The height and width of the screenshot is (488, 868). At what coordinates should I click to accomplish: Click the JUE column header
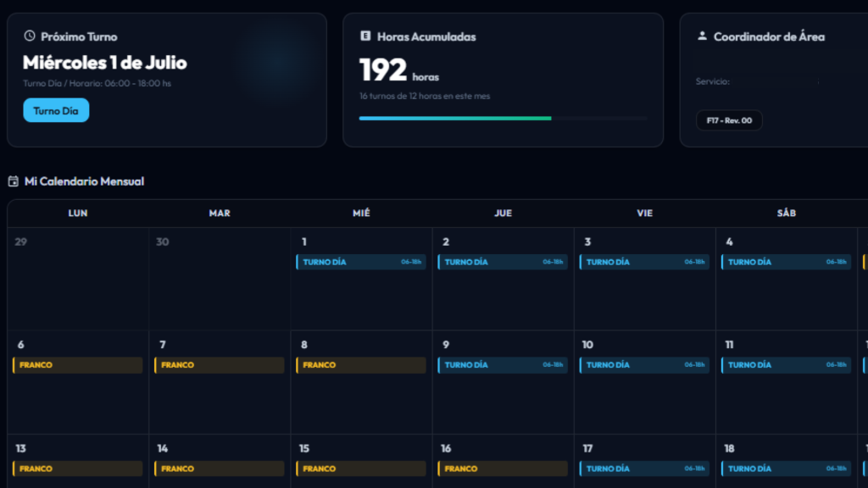(503, 213)
